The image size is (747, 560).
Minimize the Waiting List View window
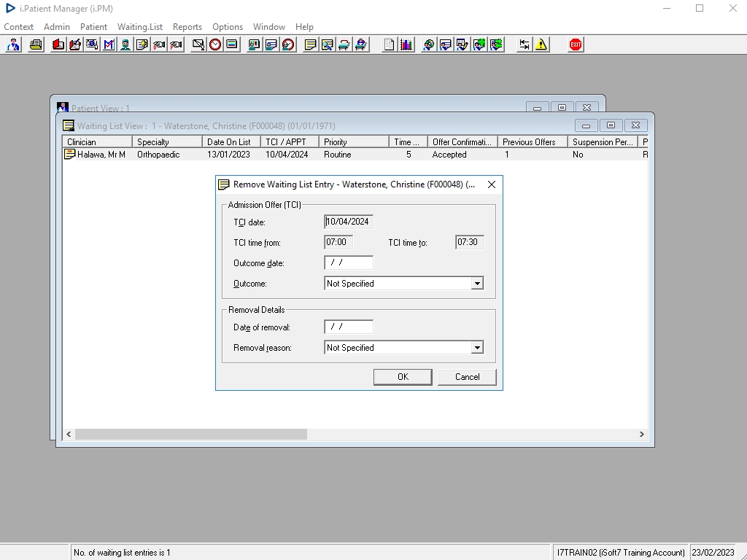coord(586,125)
